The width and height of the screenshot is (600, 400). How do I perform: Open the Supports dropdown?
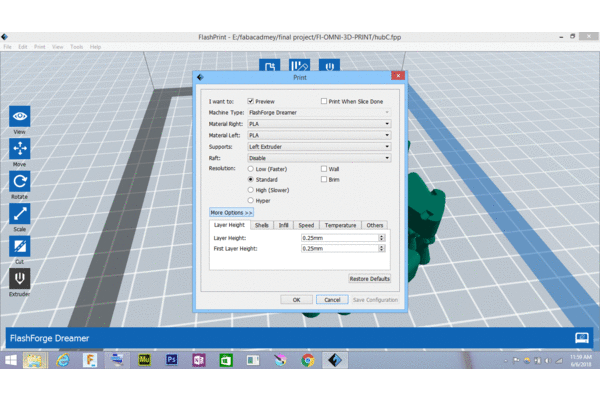319,147
